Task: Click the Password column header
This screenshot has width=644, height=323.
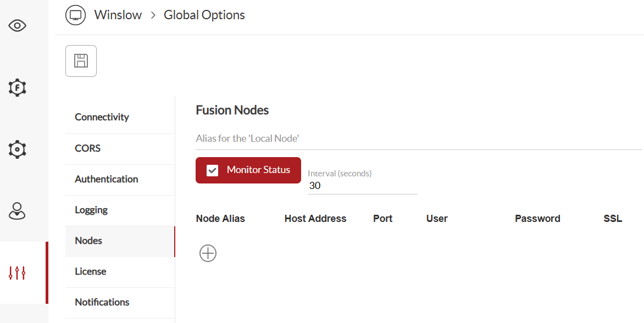Action: point(537,219)
